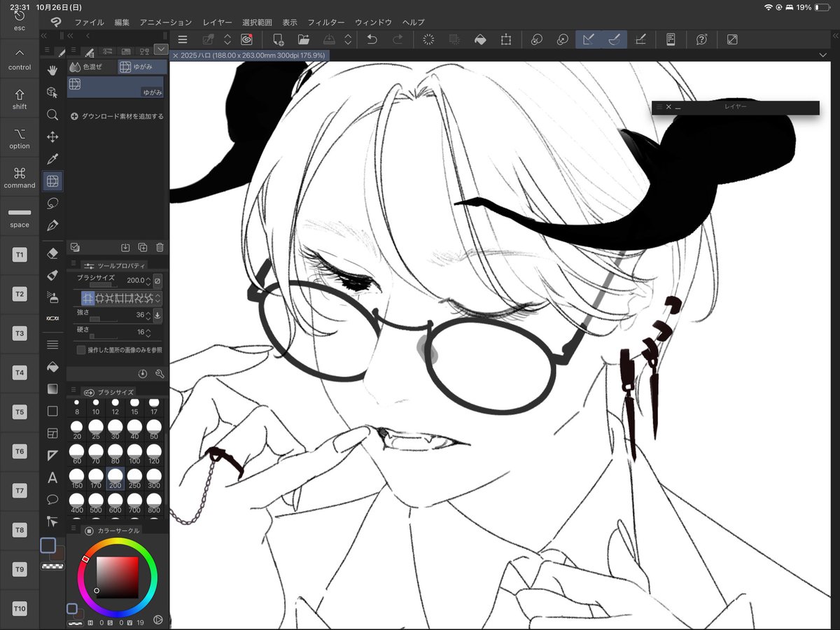The image size is (840, 630).
Task: Select the Hand move tool
Action: click(x=52, y=69)
